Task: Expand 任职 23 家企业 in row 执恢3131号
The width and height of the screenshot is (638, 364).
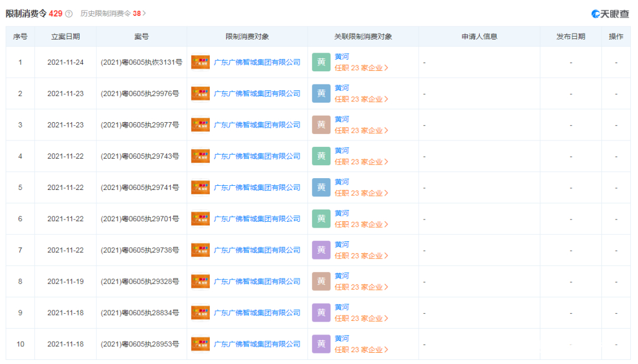Action: pyautogui.click(x=362, y=68)
